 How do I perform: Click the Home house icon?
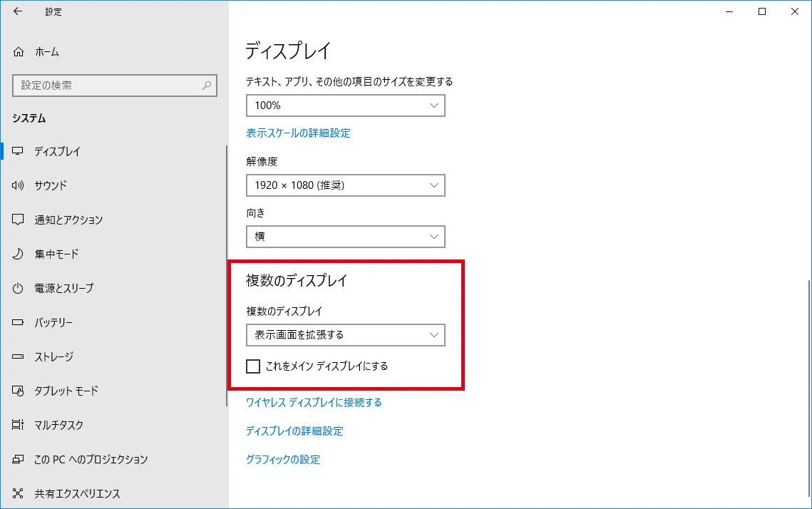pyautogui.click(x=19, y=52)
